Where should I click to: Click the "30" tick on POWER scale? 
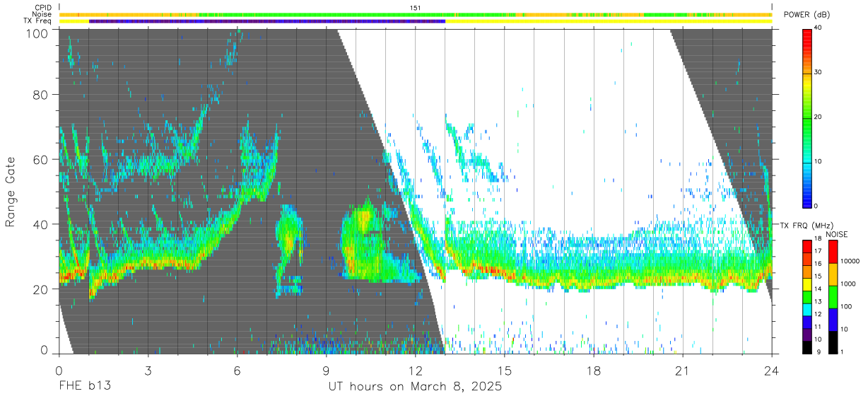tap(819, 72)
